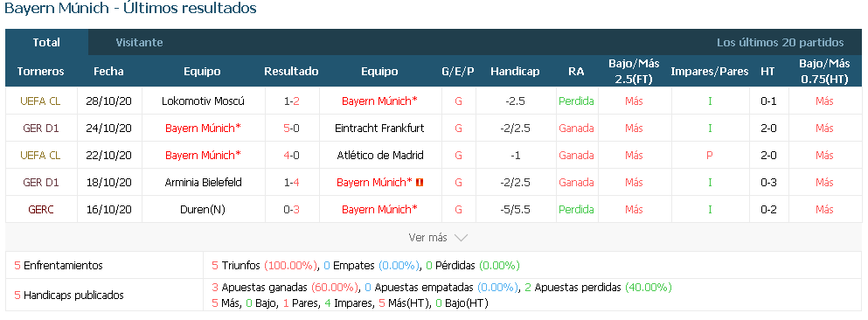Viewport: 868px width, 320px height.
Task: Click the Ver más link text
Action: pyautogui.click(x=427, y=238)
